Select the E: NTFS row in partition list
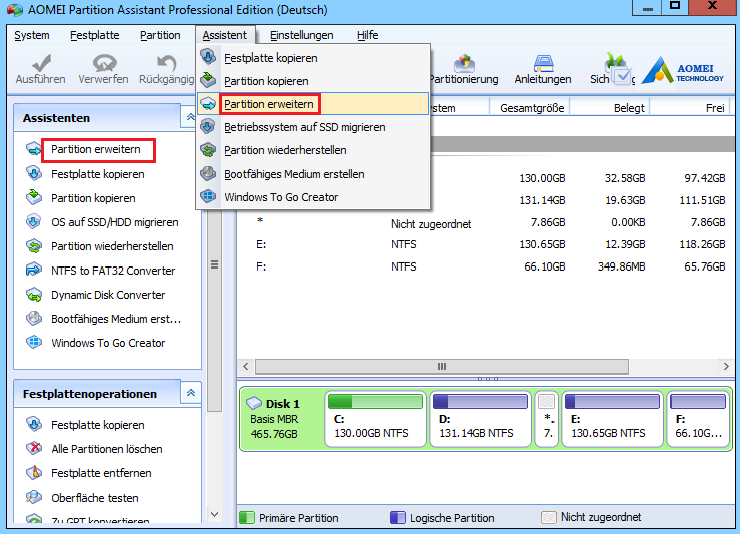The image size is (740, 534). click(486, 244)
